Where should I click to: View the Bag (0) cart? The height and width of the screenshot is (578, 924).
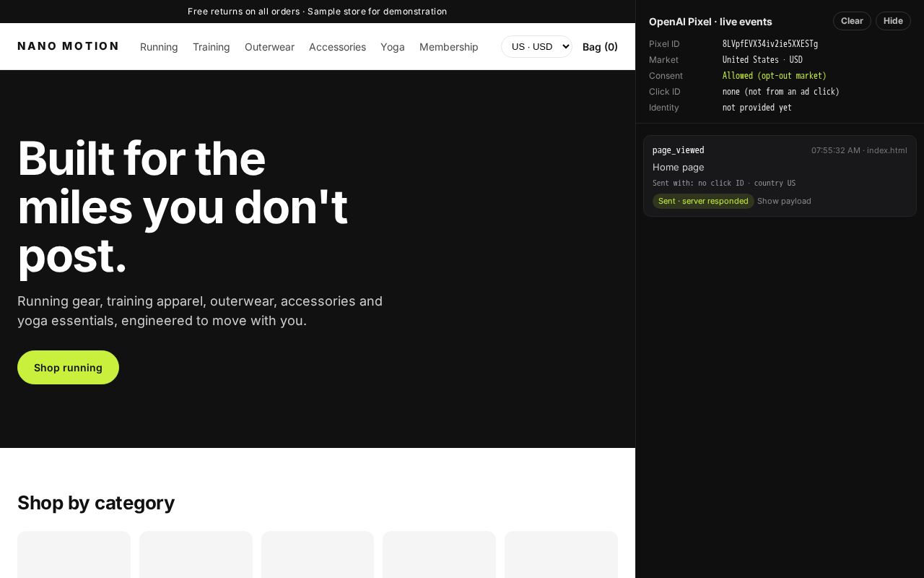coord(600,47)
